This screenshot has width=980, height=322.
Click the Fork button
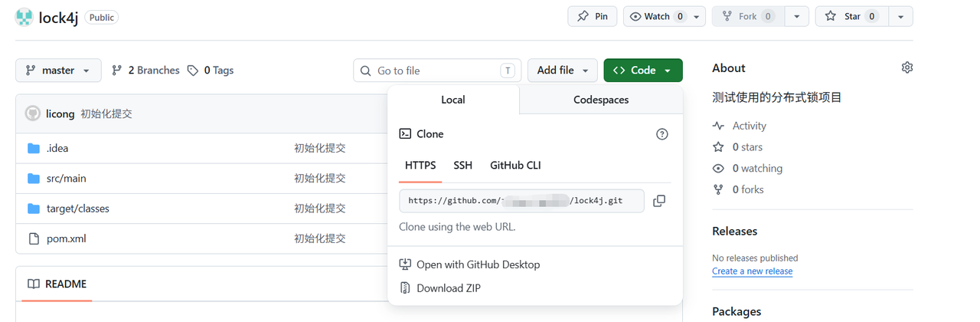[x=747, y=16]
